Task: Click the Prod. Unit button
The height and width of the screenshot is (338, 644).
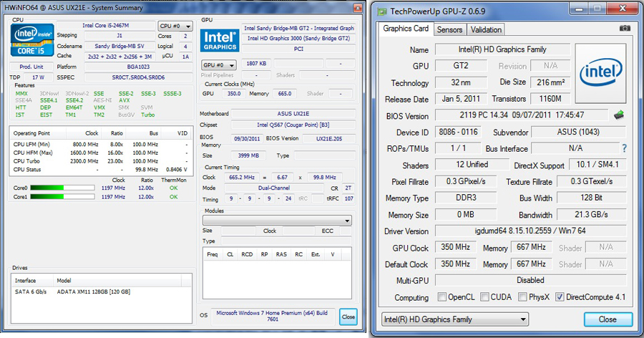Action: point(31,67)
